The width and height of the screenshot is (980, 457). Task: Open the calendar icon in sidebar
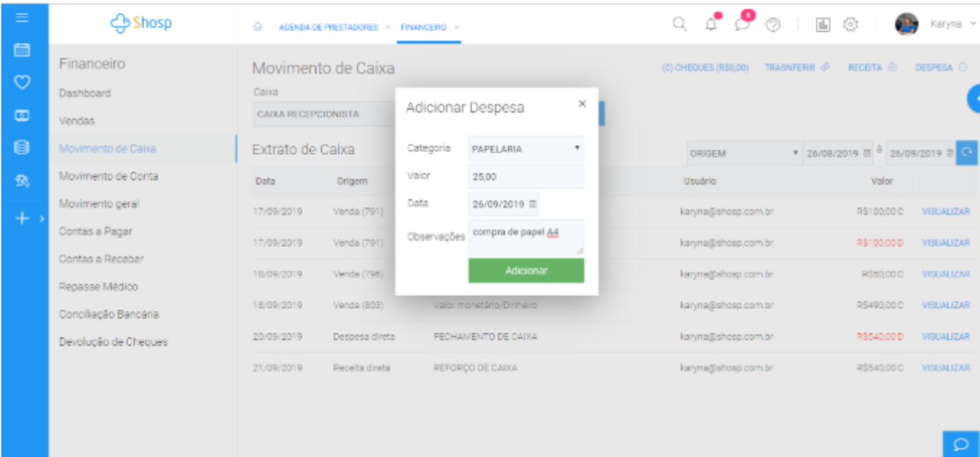coord(22,49)
